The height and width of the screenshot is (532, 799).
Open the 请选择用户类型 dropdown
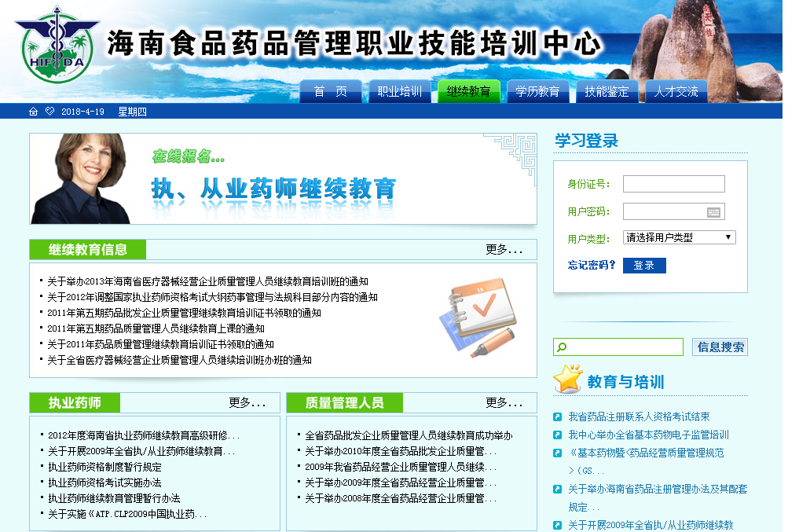(679, 237)
